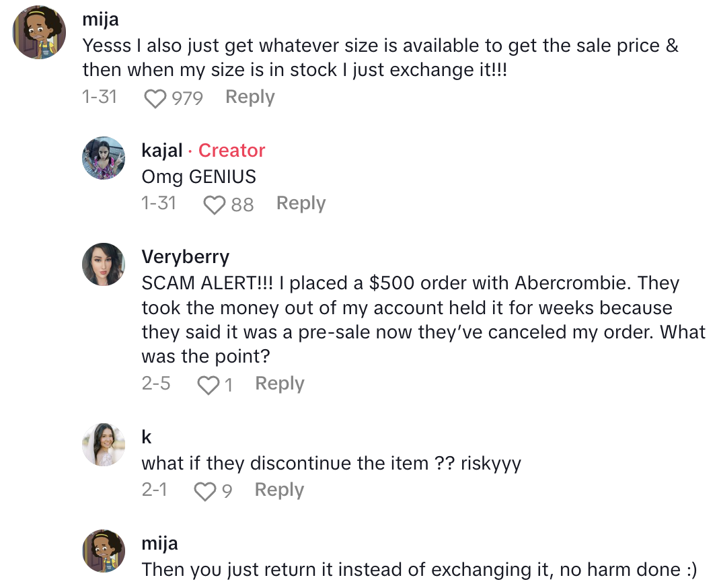Open Veryberry's profile avatar

[104, 264]
